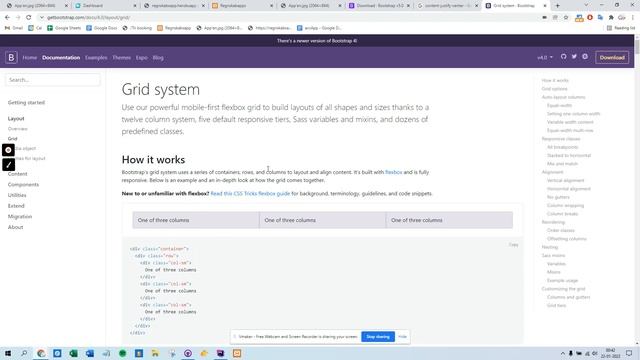The width and height of the screenshot is (640, 360).
Task: Open Overview in Layout sidebar
Action: pyautogui.click(x=18, y=129)
